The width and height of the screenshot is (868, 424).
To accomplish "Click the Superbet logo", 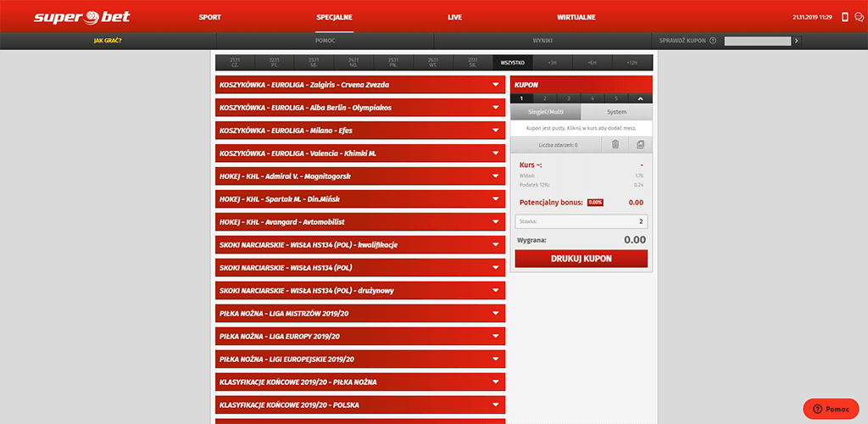I will 82,17.
